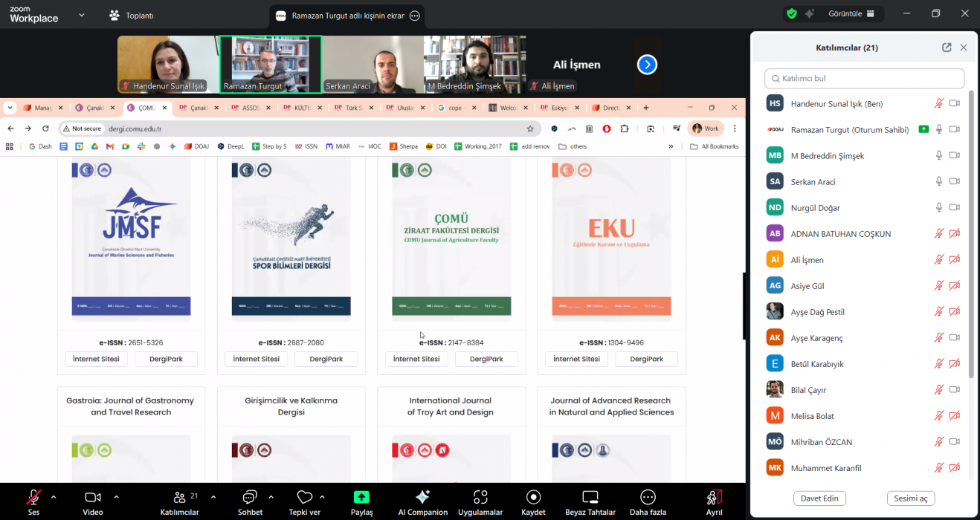Screen dimensions: 980x520
Task: Open the Tepki ver reactions icon
Action: [304, 497]
